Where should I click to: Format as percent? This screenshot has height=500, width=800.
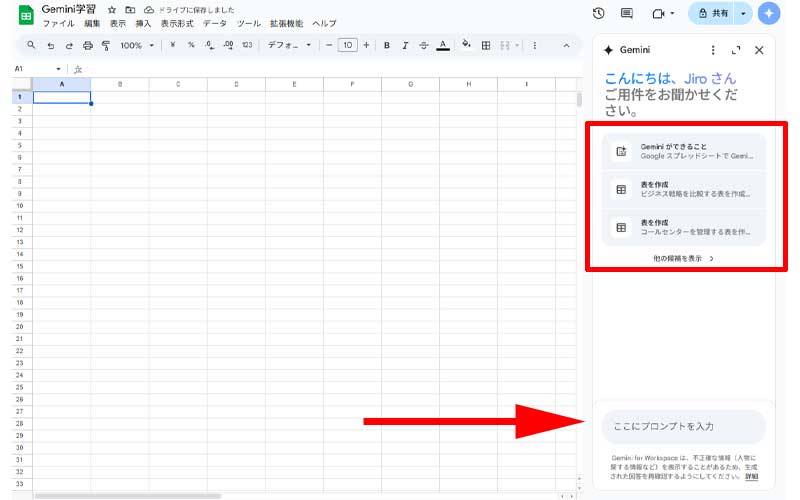coord(191,45)
